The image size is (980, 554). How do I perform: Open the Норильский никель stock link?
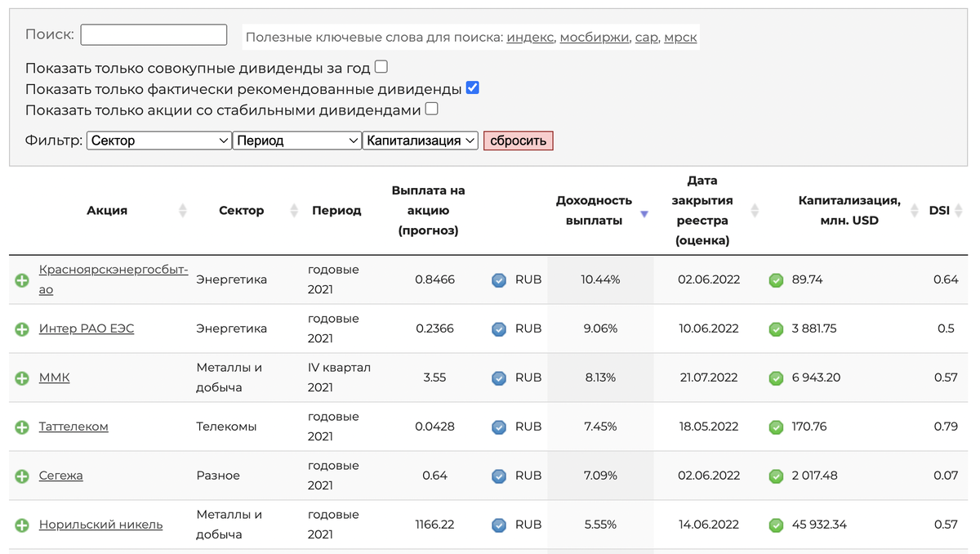(100, 525)
